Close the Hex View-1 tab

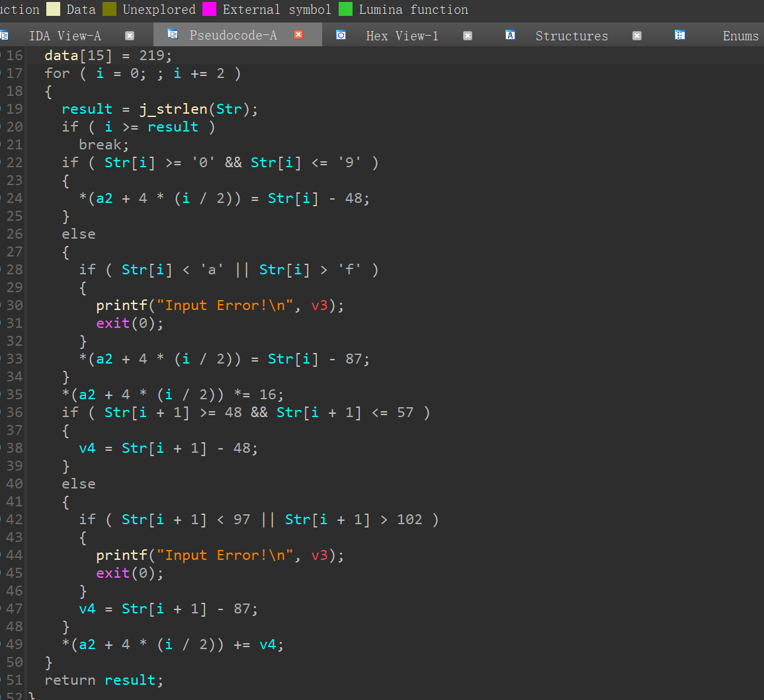click(x=468, y=36)
